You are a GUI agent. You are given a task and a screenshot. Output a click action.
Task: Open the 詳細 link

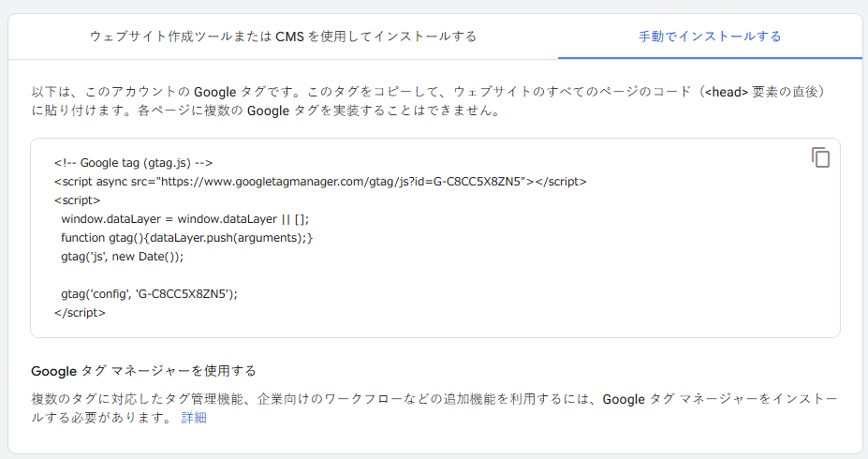[x=194, y=418]
